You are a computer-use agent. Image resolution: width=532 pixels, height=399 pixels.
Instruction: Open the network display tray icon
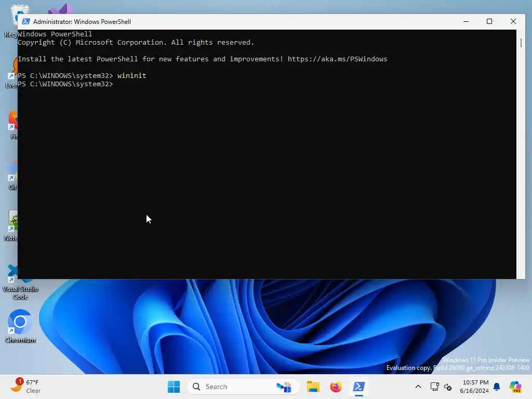tap(434, 387)
